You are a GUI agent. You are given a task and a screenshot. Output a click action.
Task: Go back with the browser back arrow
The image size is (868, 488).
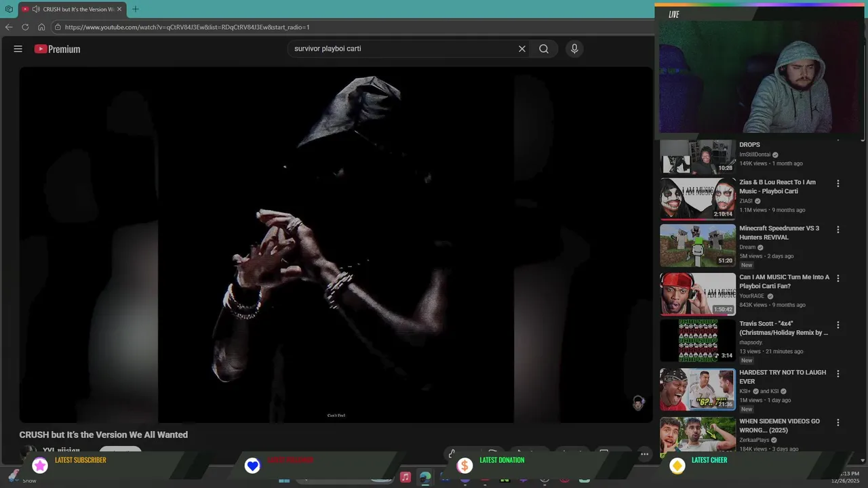pos(9,27)
